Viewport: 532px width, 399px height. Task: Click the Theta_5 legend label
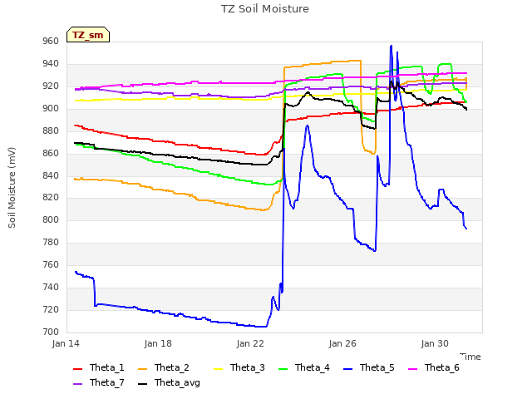(x=377, y=367)
